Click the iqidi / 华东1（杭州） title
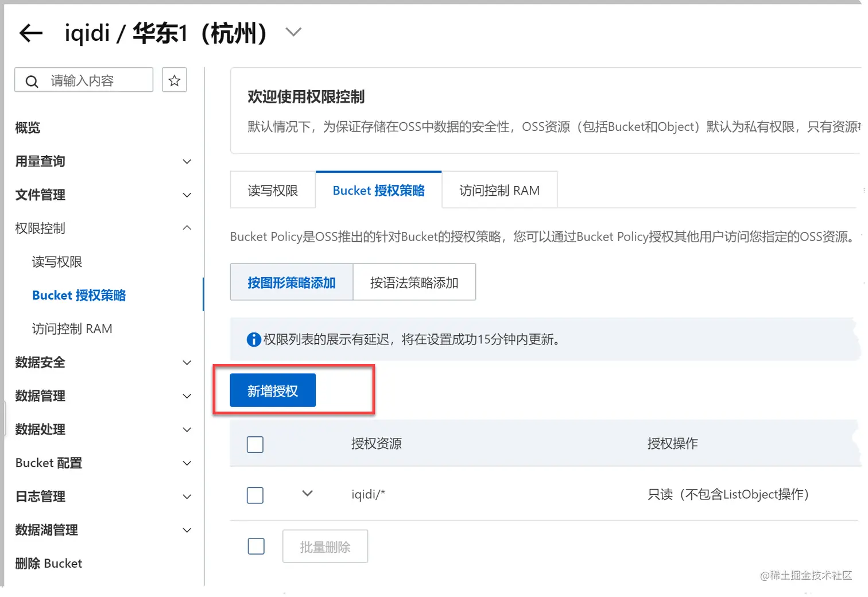The image size is (868, 597). tap(166, 33)
